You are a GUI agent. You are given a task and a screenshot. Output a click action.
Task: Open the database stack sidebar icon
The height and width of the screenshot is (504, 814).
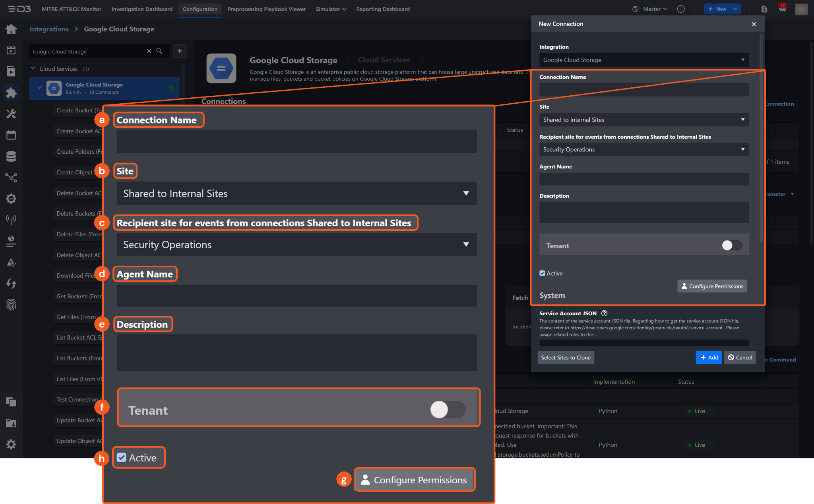click(x=11, y=156)
